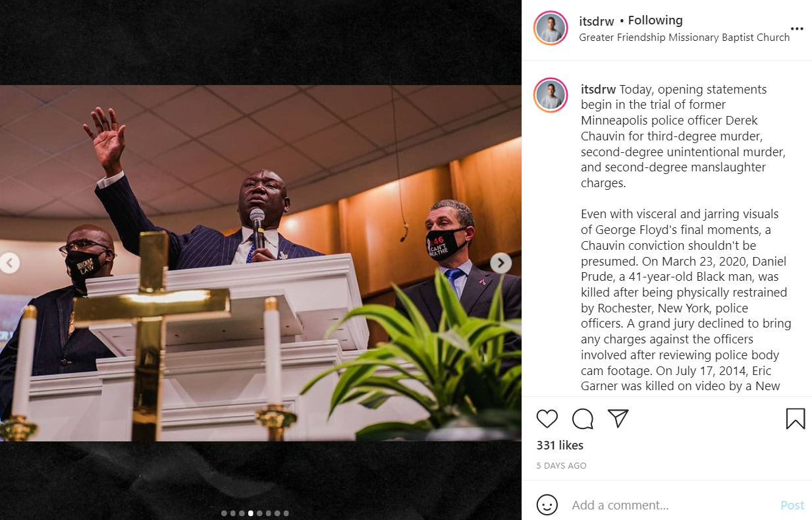
Task: Open the three-dot more options menu
Action: [797, 29]
